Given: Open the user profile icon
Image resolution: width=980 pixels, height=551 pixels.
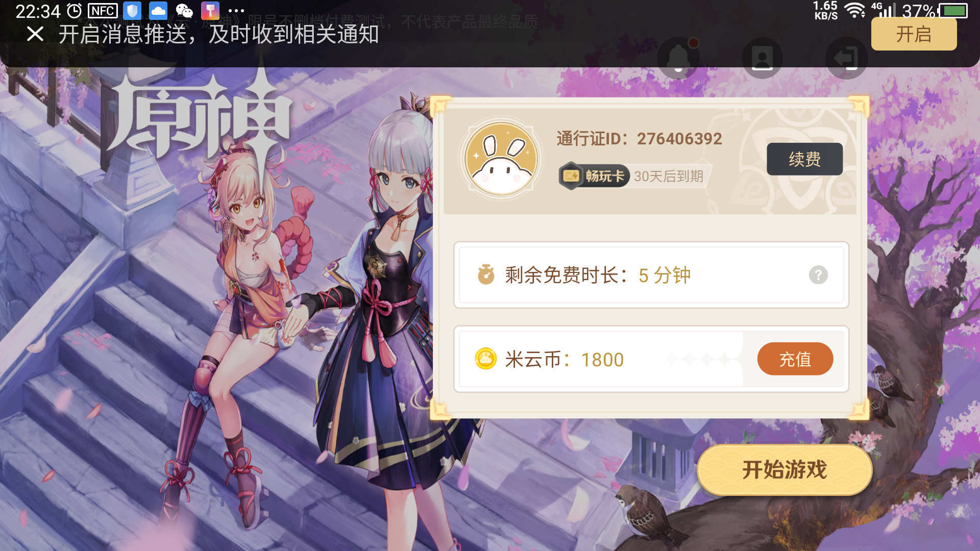Looking at the screenshot, I should pyautogui.click(x=762, y=58).
